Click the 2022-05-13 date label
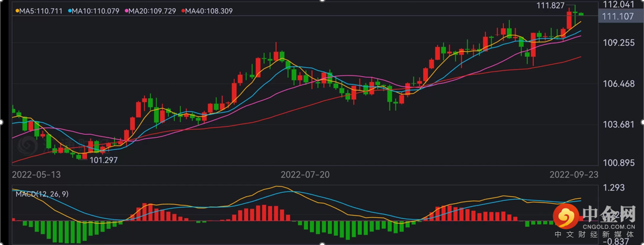Viewport: 644px width, 245px height. (x=36, y=174)
